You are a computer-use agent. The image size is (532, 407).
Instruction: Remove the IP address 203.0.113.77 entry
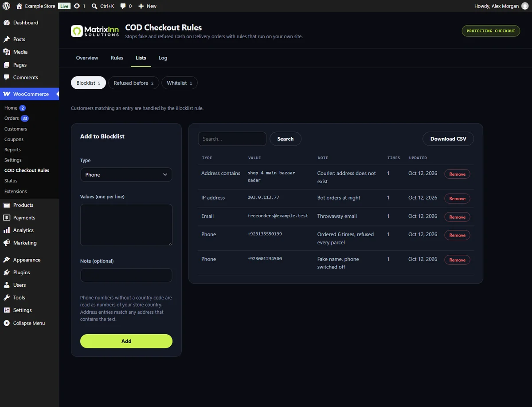pyautogui.click(x=457, y=198)
